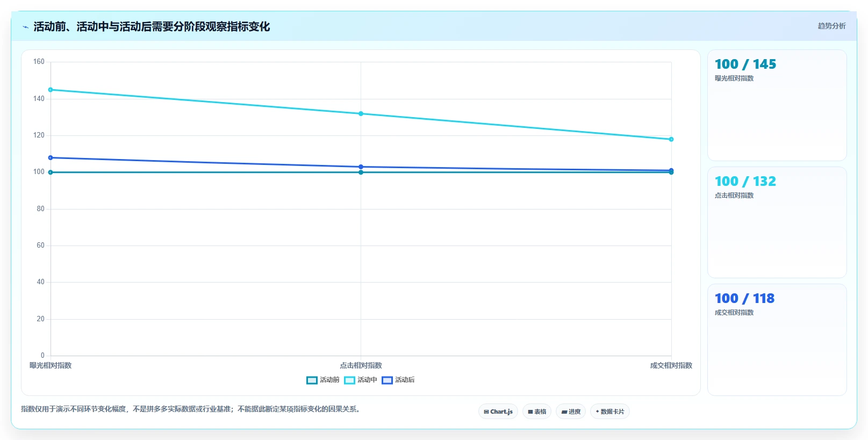Select the card value 100 / 132
The width and height of the screenshot is (868, 440).
(745, 182)
